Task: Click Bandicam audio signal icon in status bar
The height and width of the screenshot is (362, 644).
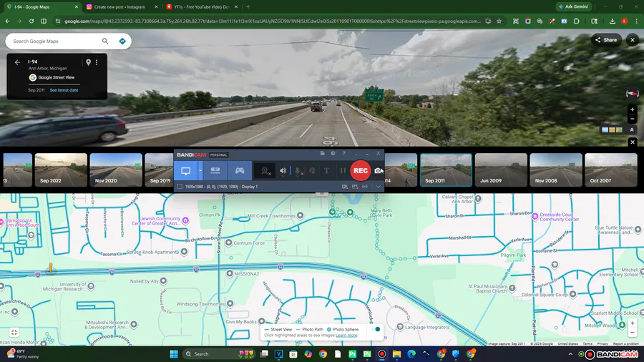Action: coord(365,187)
